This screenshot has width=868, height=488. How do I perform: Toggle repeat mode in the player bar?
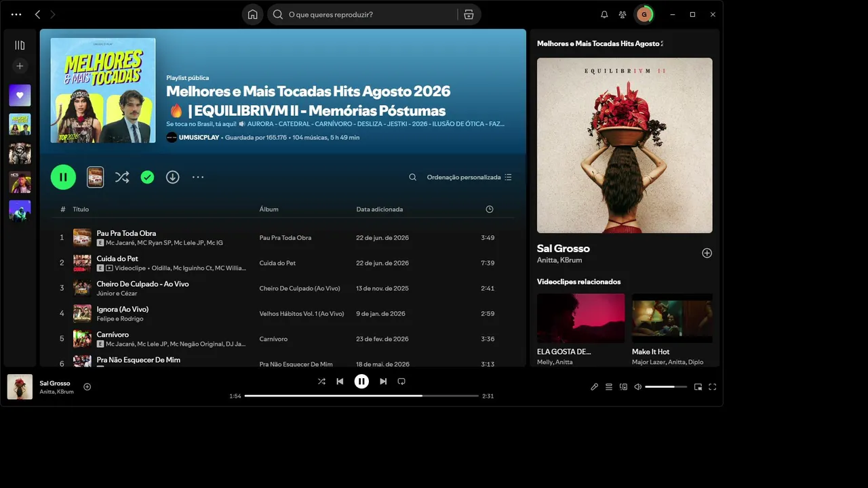click(401, 382)
